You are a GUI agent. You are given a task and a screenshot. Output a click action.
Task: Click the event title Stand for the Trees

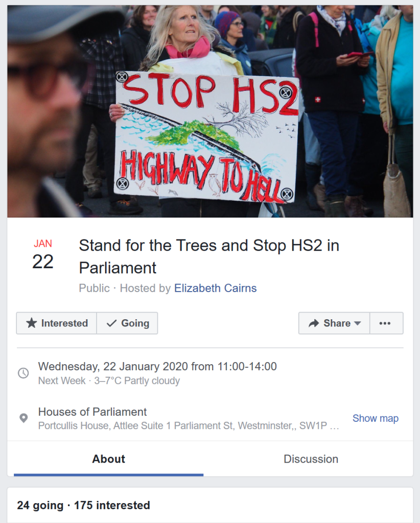click(x=209, y=256)
